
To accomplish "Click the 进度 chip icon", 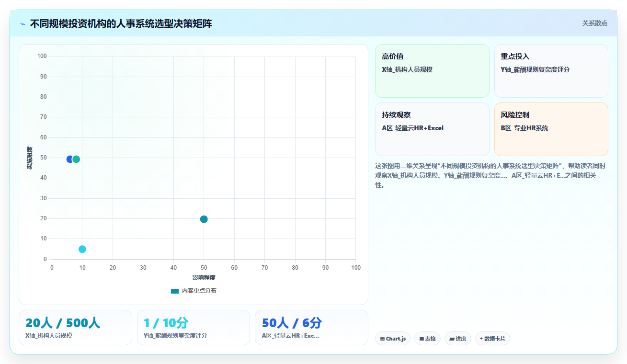I will (x=452, y=339).
